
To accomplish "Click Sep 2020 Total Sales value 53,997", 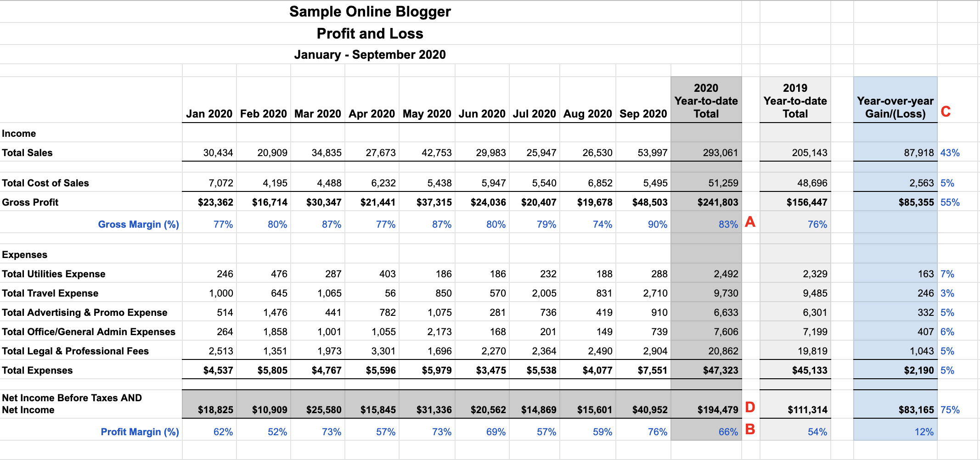I will pos(653,153).
